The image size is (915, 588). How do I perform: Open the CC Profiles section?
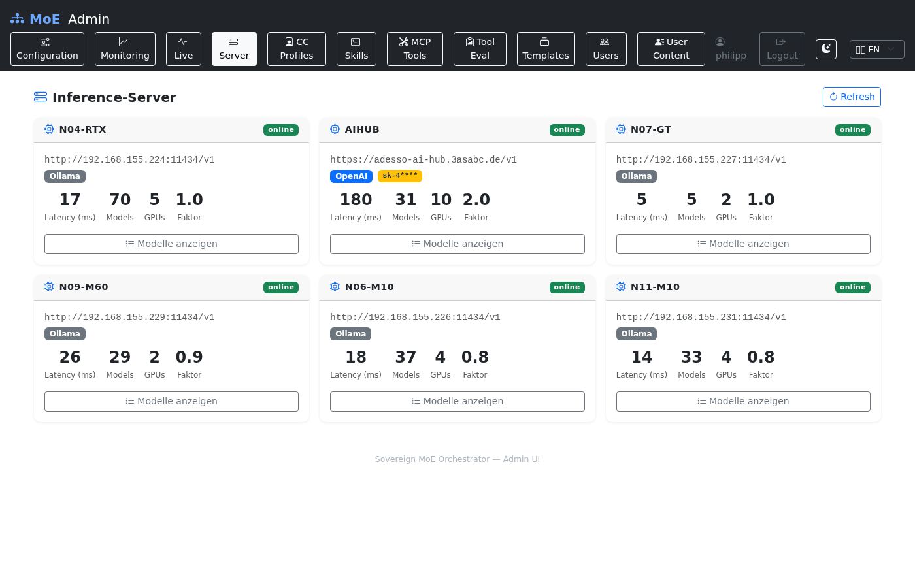(296, 49)
